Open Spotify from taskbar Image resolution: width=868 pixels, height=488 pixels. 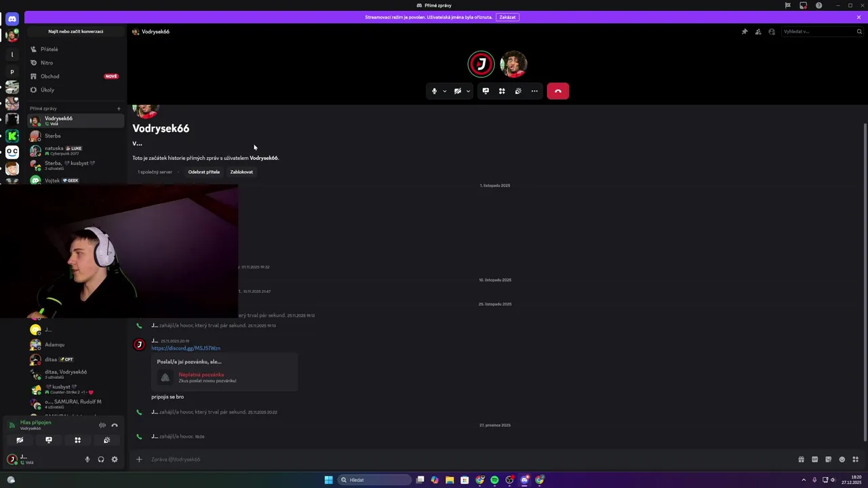click(494, 480)
